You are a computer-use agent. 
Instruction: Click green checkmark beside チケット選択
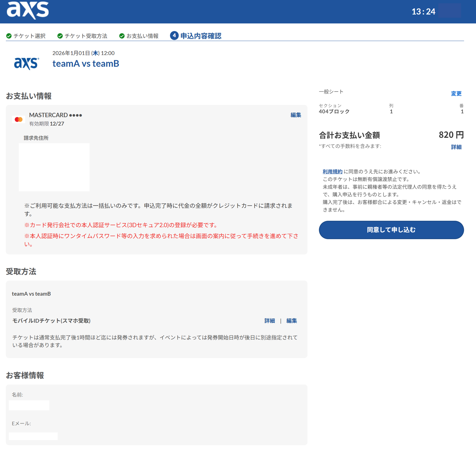[x=9, y=36]
